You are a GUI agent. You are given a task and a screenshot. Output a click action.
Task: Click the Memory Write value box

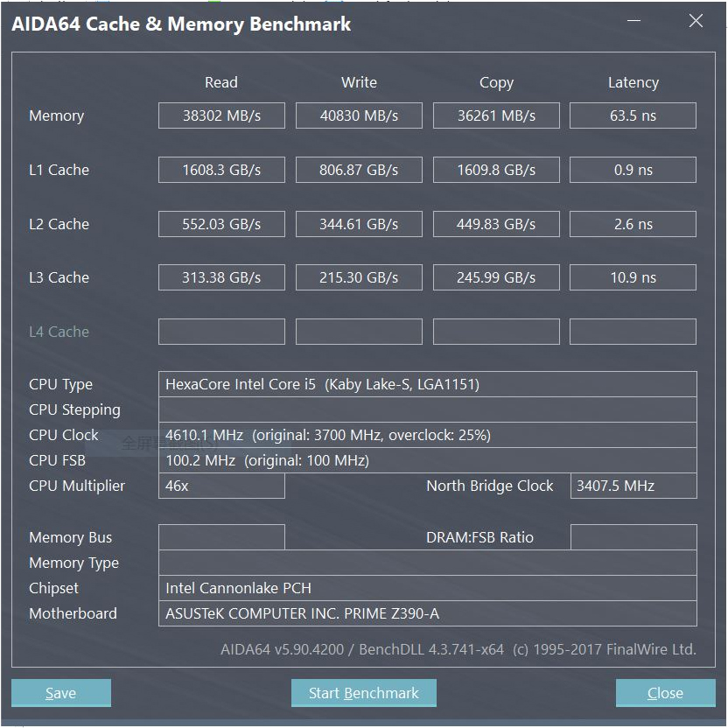pos(359,115)
